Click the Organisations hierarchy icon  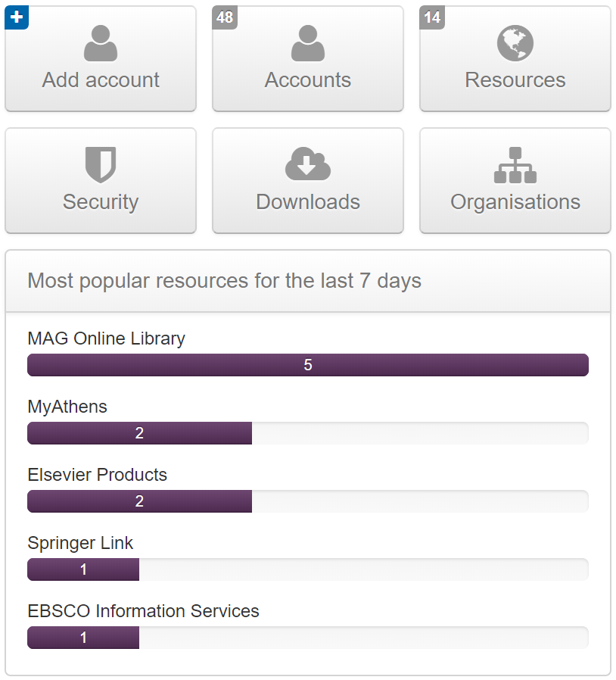point(515,164)
